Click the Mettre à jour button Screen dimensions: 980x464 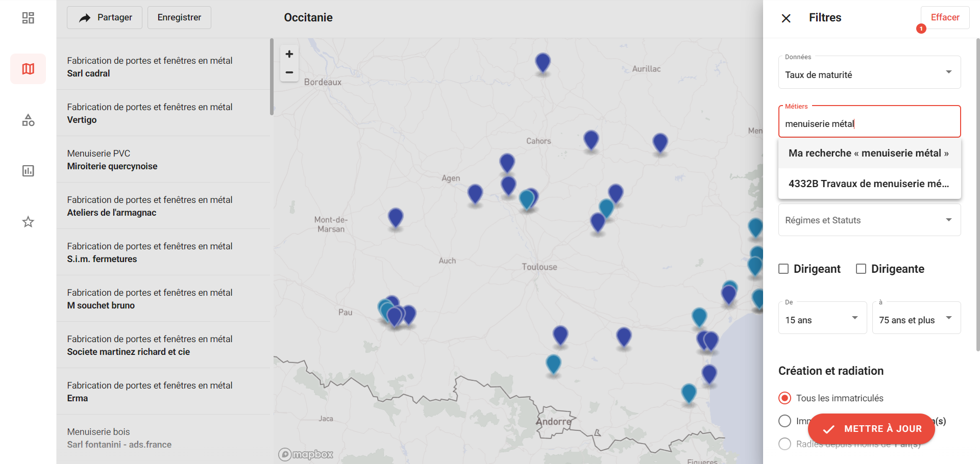pos(871,429)
